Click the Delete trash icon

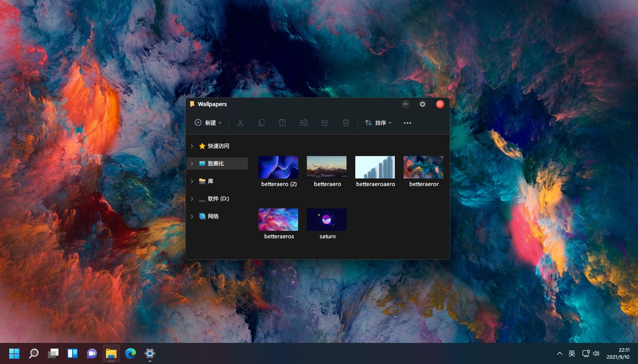(x=346, y=123)
